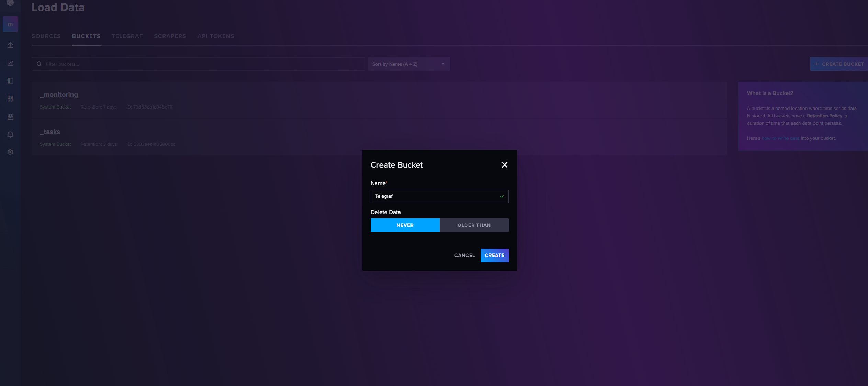This screenshot has width=868, height=386.
Task: Follow the 'how to write data' link
Action: pyautogui.click(x=780, y=138)
